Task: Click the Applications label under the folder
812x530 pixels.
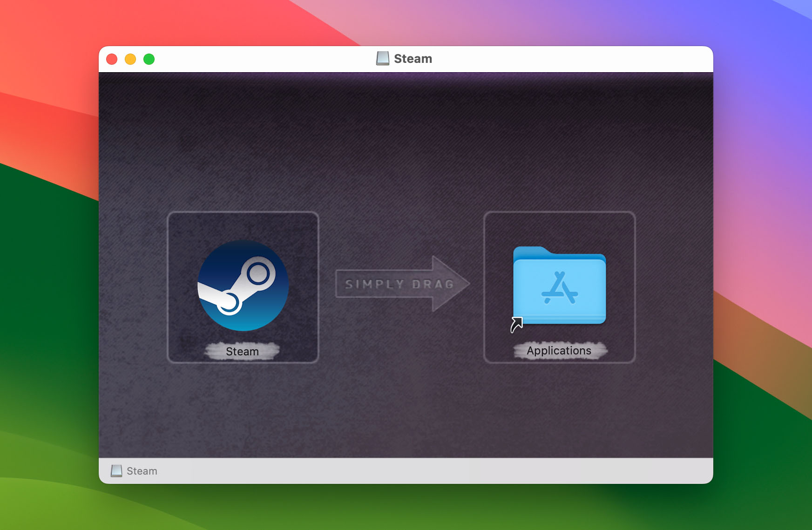Action: [559, 350]
